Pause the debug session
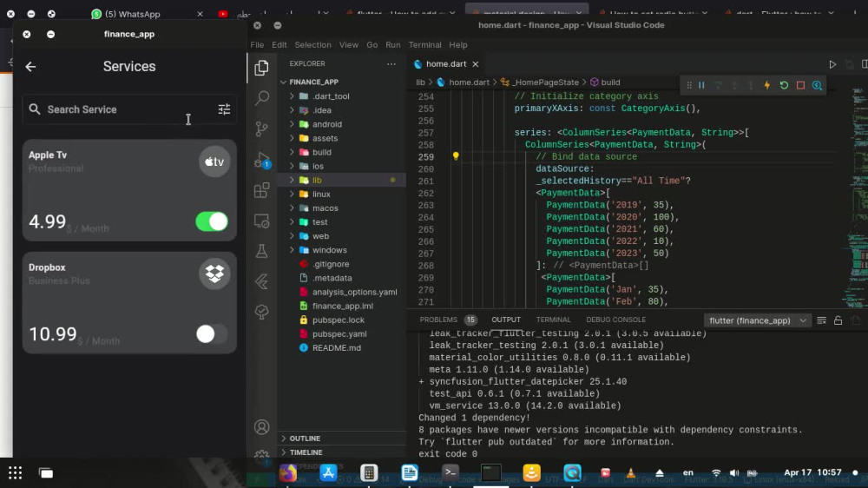Image resolution: width=868 pixels, height=488 pixels. pos(701,85)
